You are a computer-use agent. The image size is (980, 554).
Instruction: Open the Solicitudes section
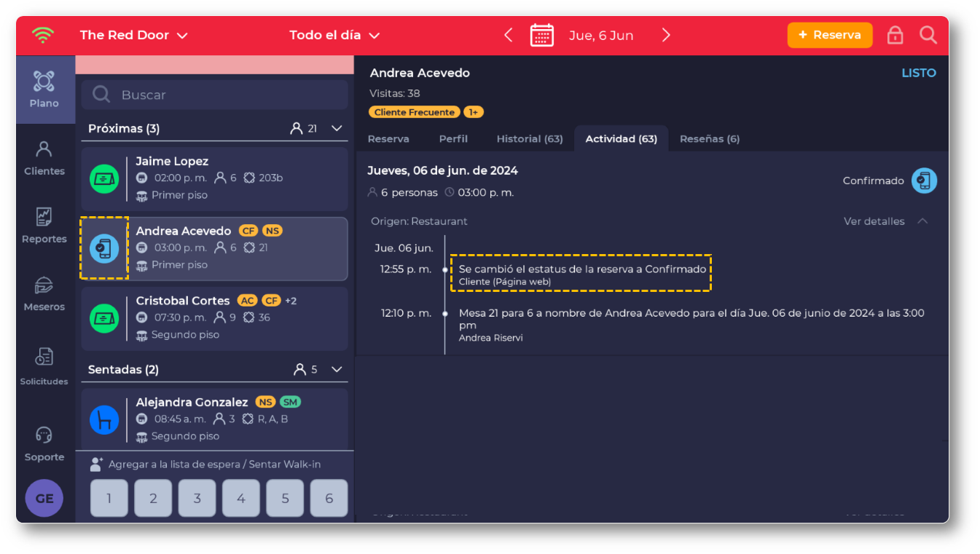click(44, 366)
